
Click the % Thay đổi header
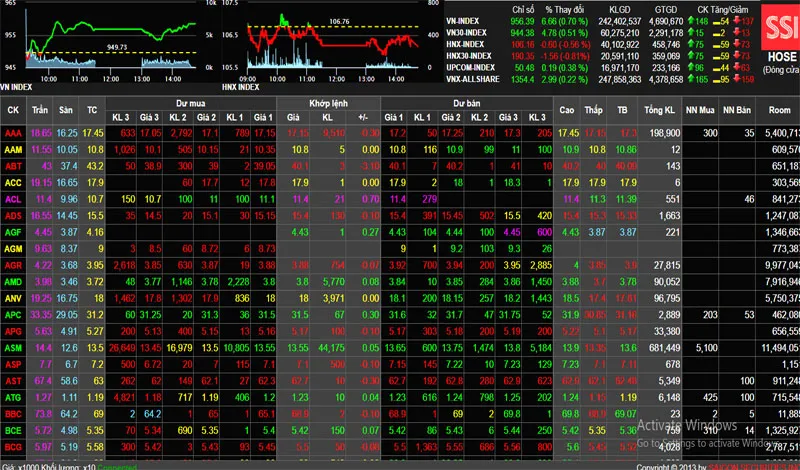[x=564, y=10]
